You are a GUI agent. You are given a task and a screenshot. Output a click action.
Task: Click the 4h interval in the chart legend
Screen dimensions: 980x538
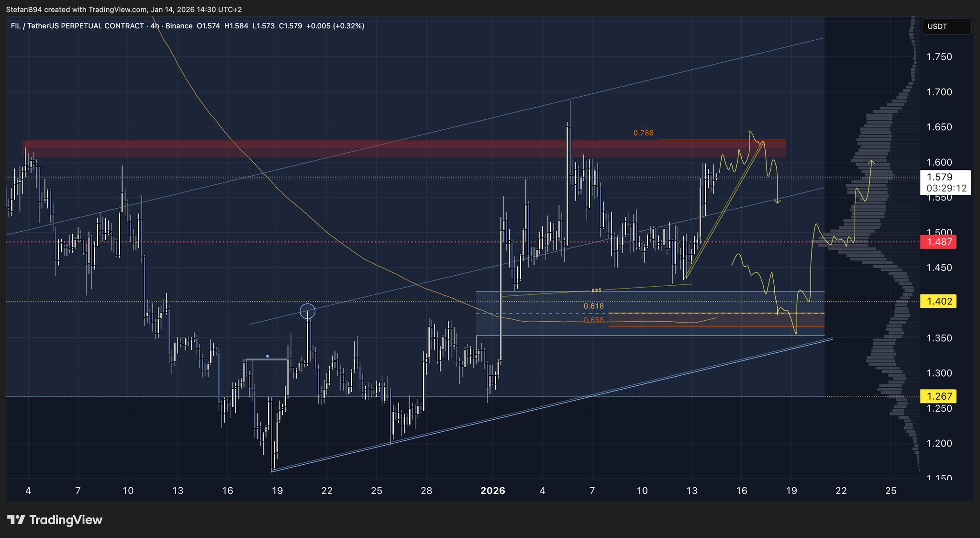tap(155, 26)
